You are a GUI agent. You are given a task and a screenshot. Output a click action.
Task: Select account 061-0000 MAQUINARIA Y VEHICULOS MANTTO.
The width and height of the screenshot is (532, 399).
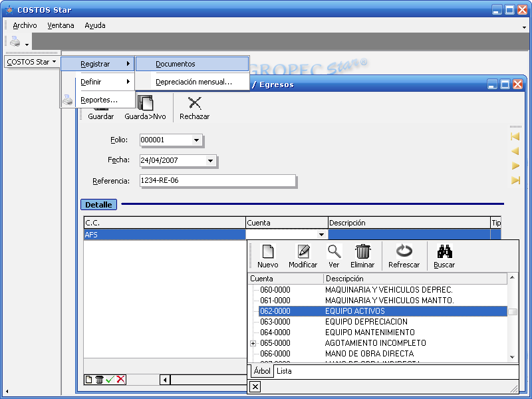click(383, 301)
